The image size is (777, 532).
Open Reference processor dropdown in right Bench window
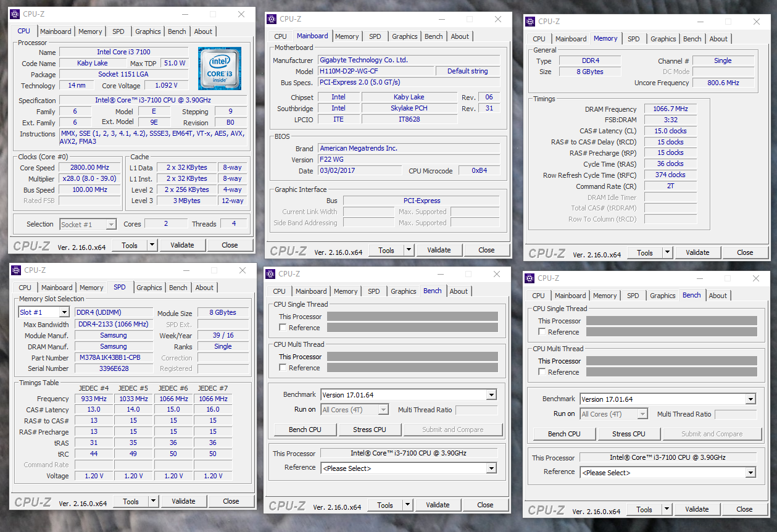click(751, 473)
